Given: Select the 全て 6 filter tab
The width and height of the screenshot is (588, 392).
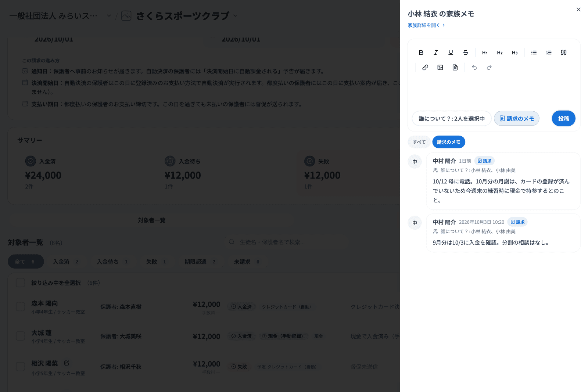Looking at the screenshot, I should click(26, 262).
